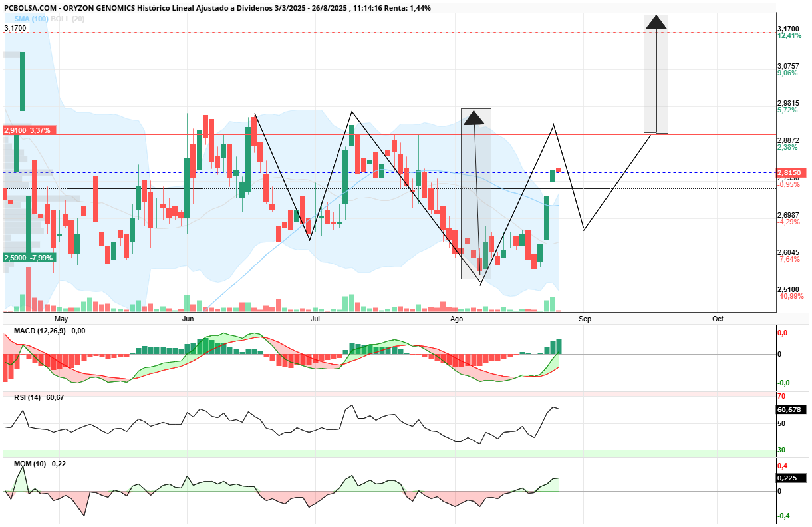812x527 pixels.
Task: Click the Jul date axis label
Action: pos(316,319)
